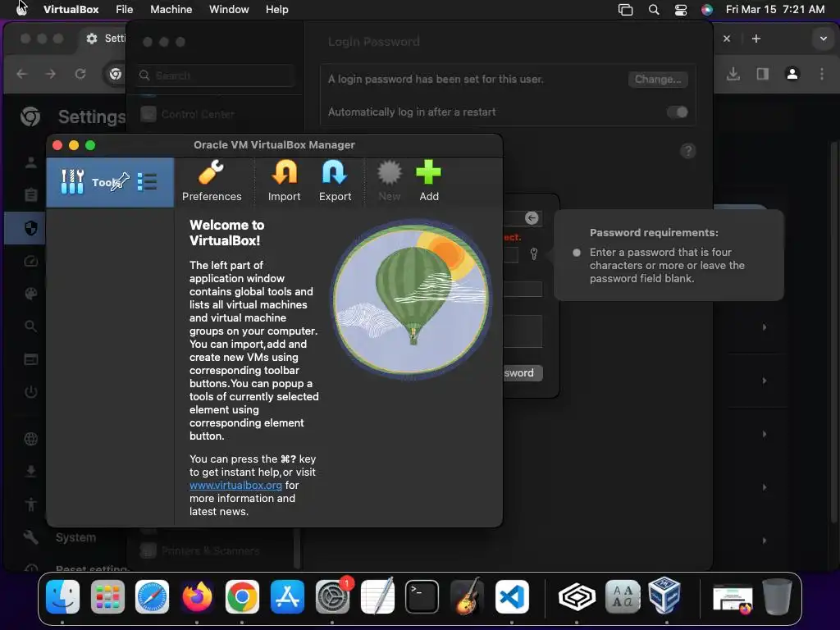The image size is (840, 630).
Task: Launch Safari from the Dock
Action: (152, 597)
